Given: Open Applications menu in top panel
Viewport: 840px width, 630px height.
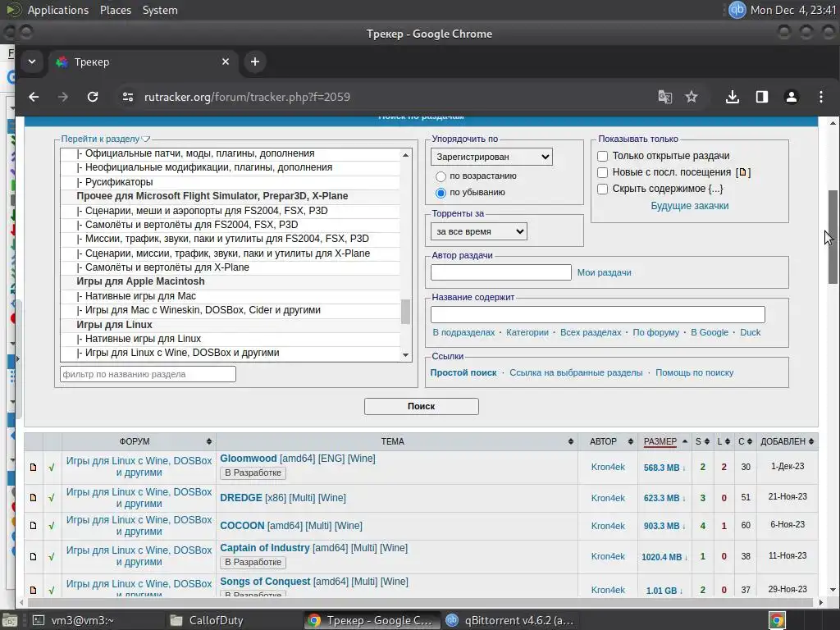Looking at the screenshot, I should (x=58, y=10).
